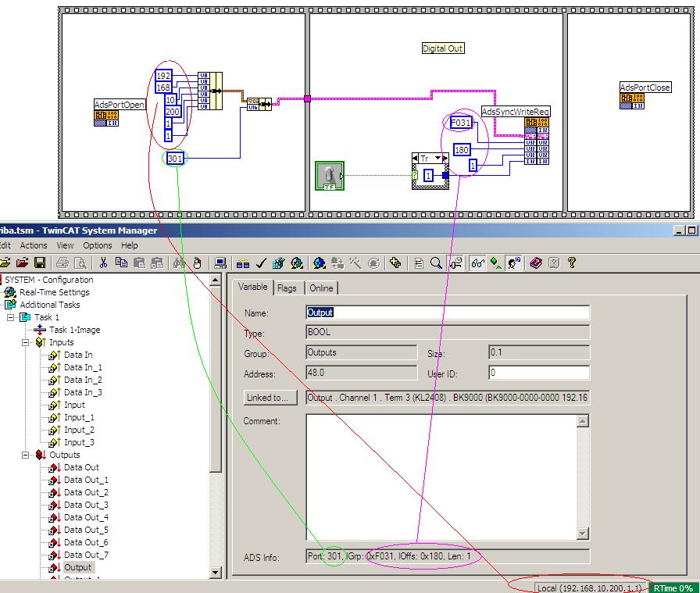This screenshot has height=593, width=700.
Task: Click the yellow question mark Help icon
Action: pyautogui.click(x=571, y=263)
